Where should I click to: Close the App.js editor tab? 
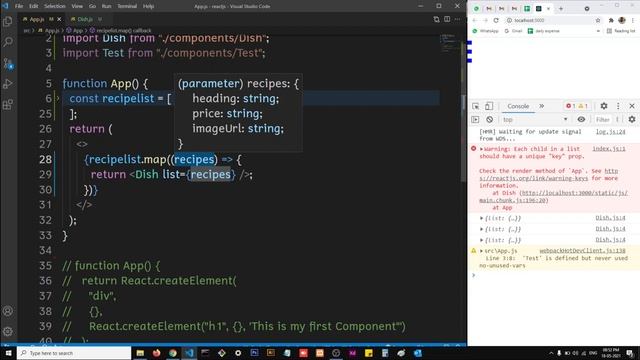(x=59, y=19)
